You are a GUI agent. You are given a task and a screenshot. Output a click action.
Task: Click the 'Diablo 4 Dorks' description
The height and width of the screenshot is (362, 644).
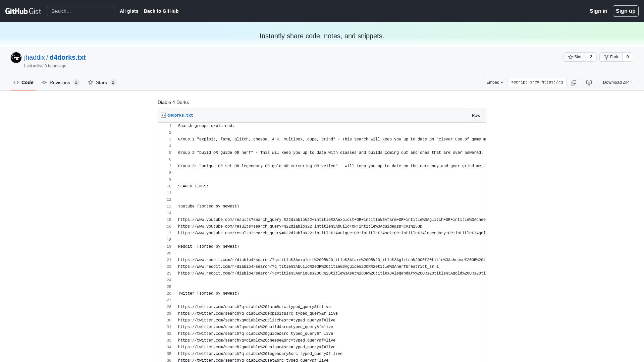coord(173,103)
